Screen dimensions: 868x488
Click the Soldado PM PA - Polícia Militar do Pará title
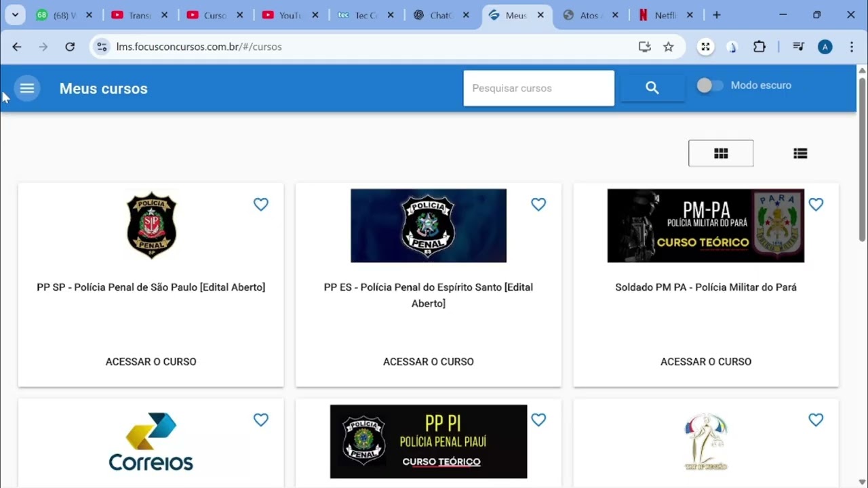tap(706, 287)
